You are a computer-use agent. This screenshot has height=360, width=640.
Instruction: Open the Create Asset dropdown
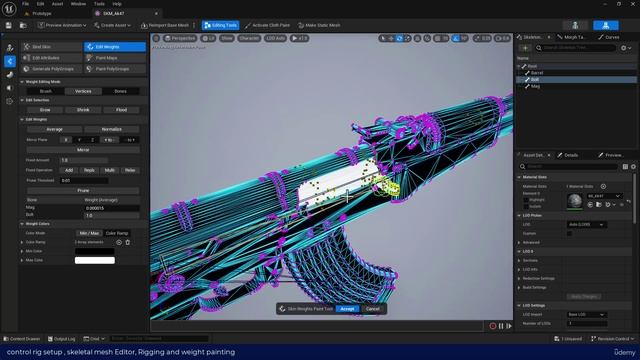112,25
